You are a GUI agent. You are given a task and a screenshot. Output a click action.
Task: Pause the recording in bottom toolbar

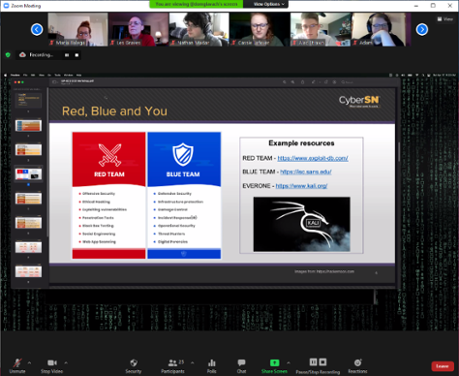(313, 362)
